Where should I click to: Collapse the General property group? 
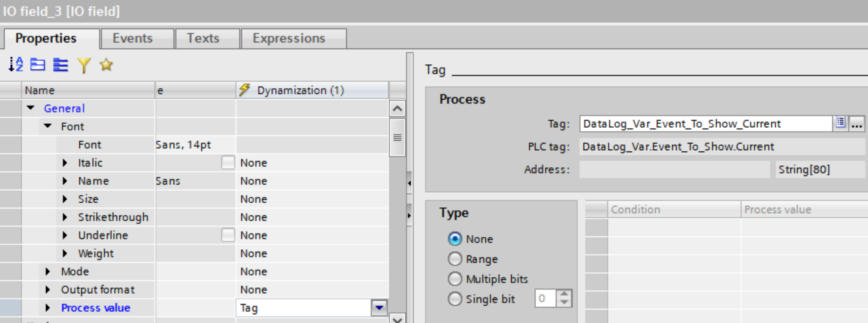click(x=31, y=109)
